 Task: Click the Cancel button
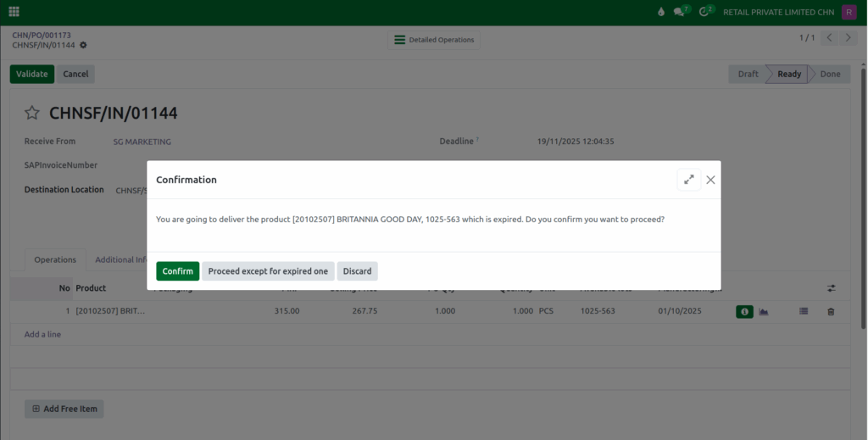[75, 74]
